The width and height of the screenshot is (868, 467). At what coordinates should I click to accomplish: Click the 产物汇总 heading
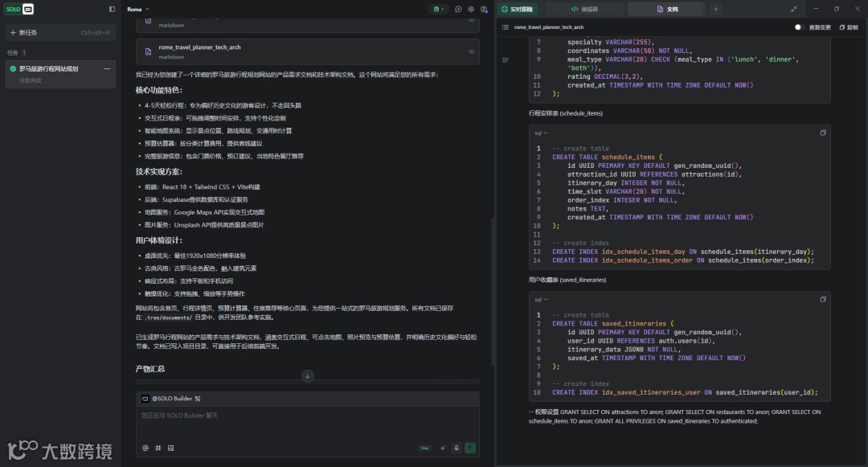150,368
